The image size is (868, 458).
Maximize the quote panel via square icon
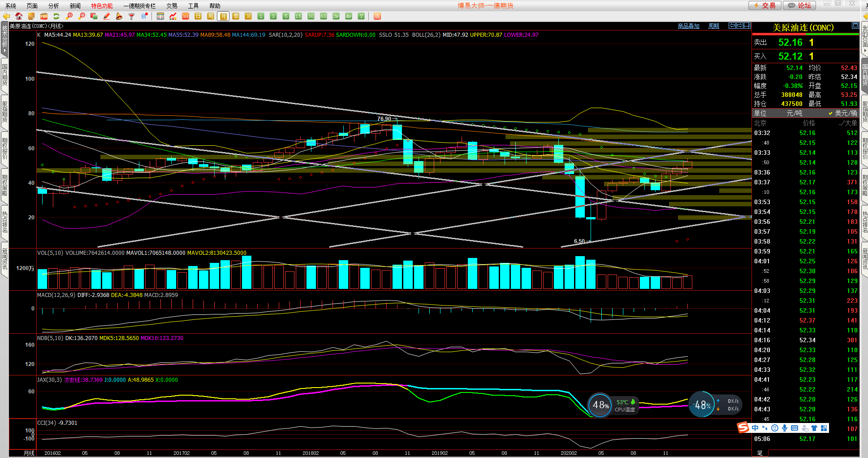[x=855, y=26]
